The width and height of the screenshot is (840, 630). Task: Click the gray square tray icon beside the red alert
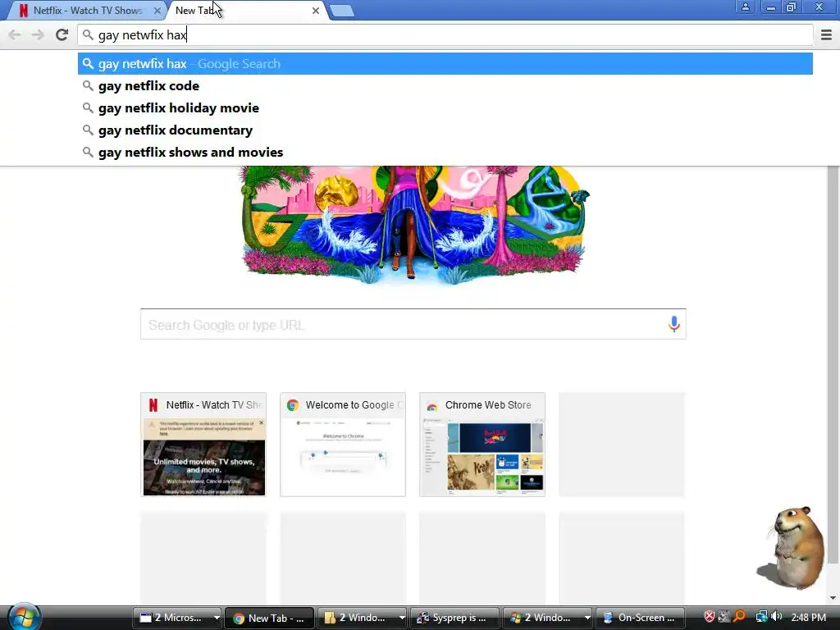pos(724,617)
